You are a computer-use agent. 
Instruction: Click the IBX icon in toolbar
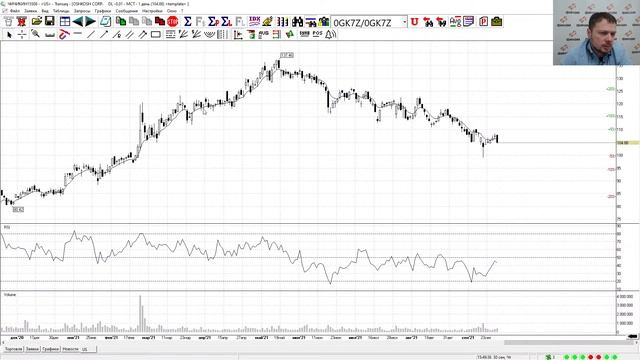(254, 21)
